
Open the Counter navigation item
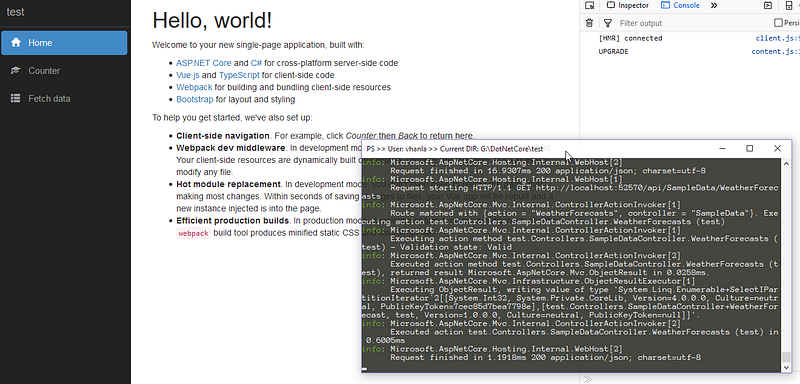click(64, 71)
